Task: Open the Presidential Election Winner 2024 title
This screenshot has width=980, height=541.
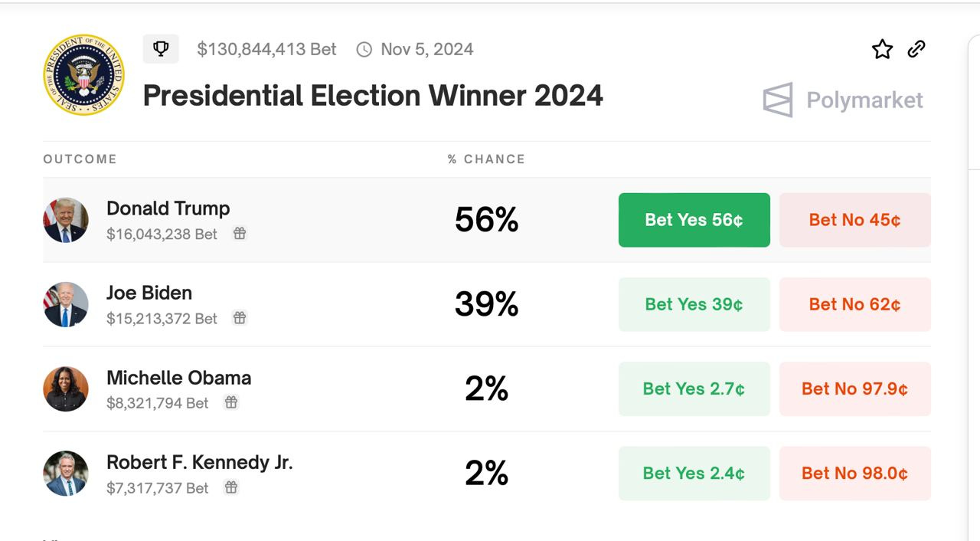Action: click(373, 96)
